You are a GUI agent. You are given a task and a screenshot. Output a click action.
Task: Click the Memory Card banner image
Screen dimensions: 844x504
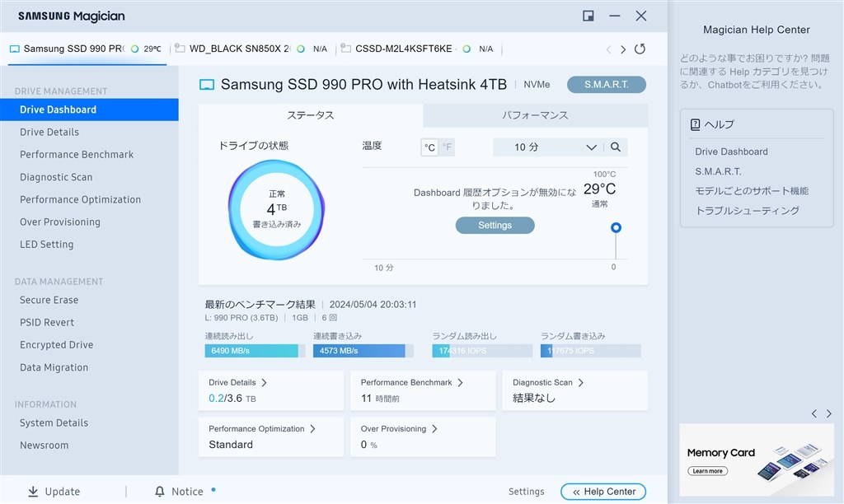click(757, 460)
